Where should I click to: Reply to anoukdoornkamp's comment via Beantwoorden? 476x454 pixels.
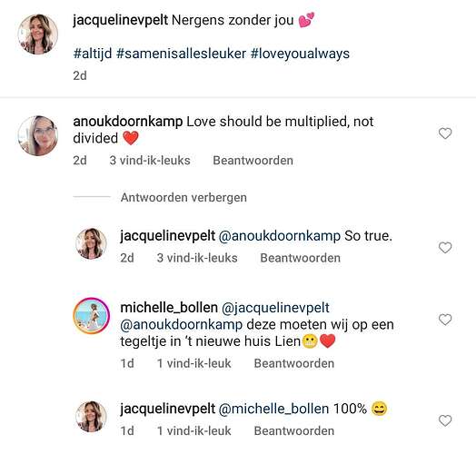coord(253,161)
